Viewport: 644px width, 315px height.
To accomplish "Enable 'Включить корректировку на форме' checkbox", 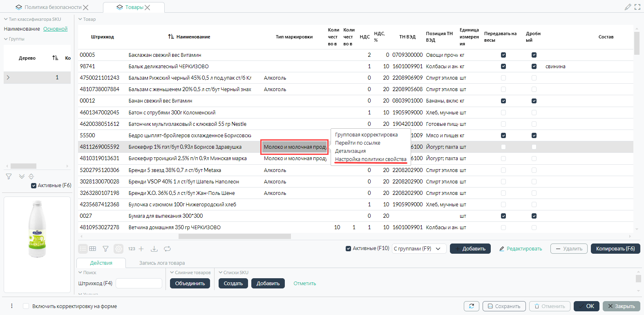I will pos(26,306).
